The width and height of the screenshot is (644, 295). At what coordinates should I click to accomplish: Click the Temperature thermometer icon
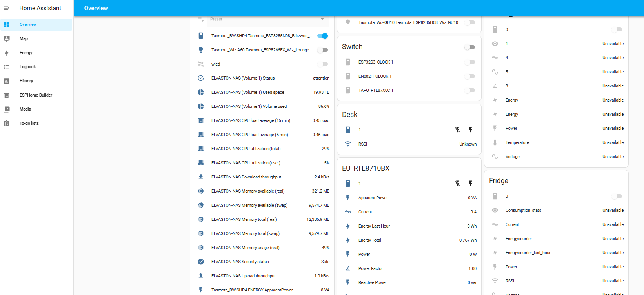(x=495, y=142)
